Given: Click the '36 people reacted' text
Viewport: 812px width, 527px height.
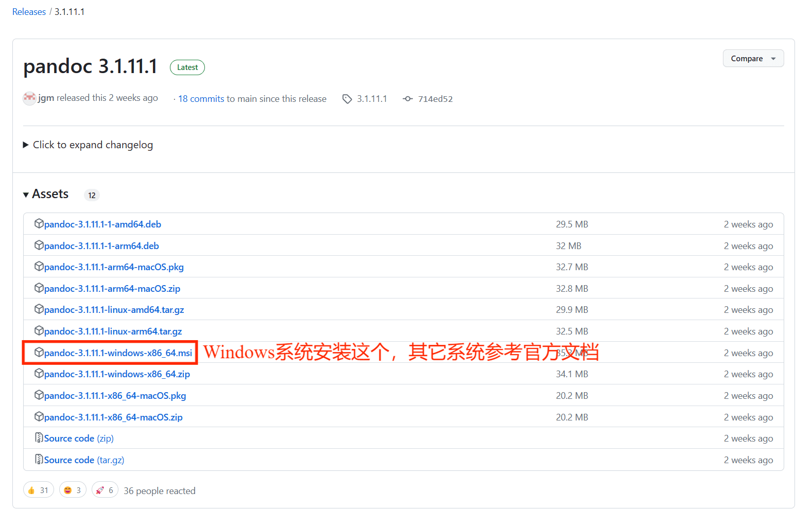Looking at the screenshot, I should coord(160,491).
